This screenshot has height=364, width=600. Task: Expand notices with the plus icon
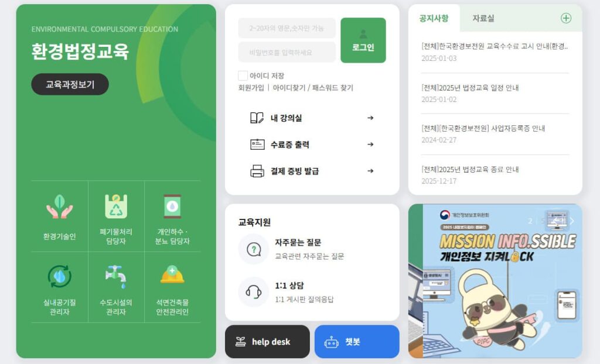click(566, 18)
